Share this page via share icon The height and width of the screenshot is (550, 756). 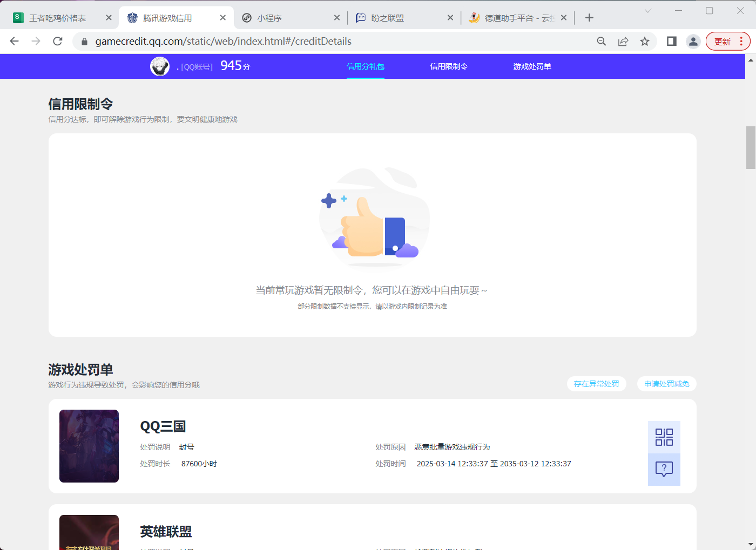pyautogui.click(x=623, y=42)
